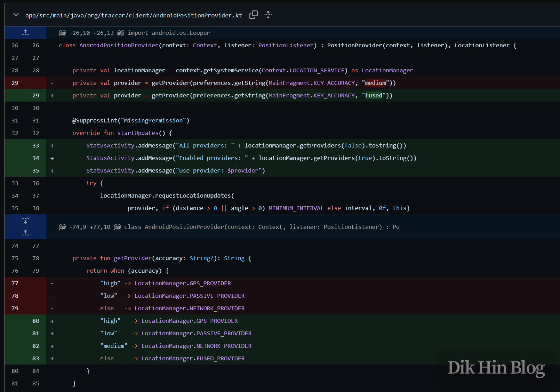The height and width of the screenshot is (392, 560).
Task: Collapse the AndroidPositionProvider.kt diff
Action: pos(16,15)
